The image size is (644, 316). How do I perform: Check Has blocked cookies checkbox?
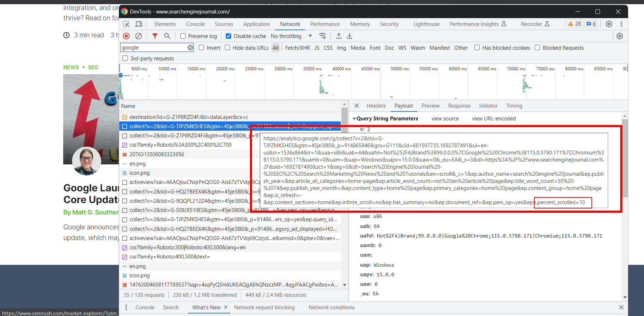(477, 48)
